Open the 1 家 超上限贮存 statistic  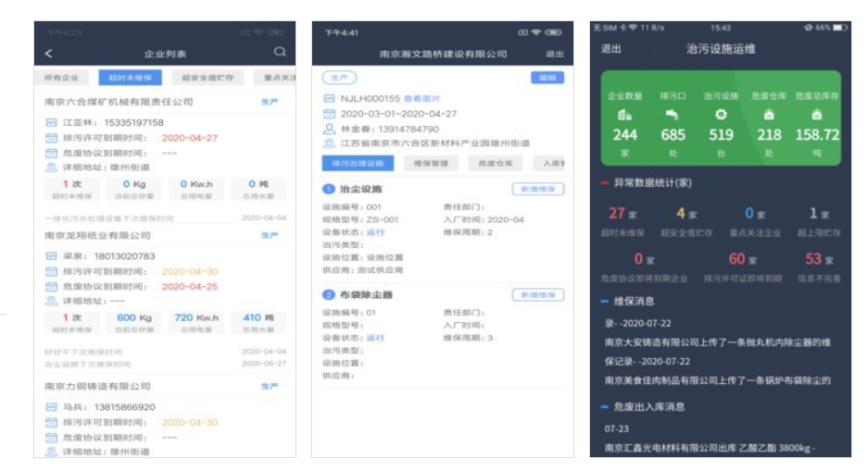(819, 221)
